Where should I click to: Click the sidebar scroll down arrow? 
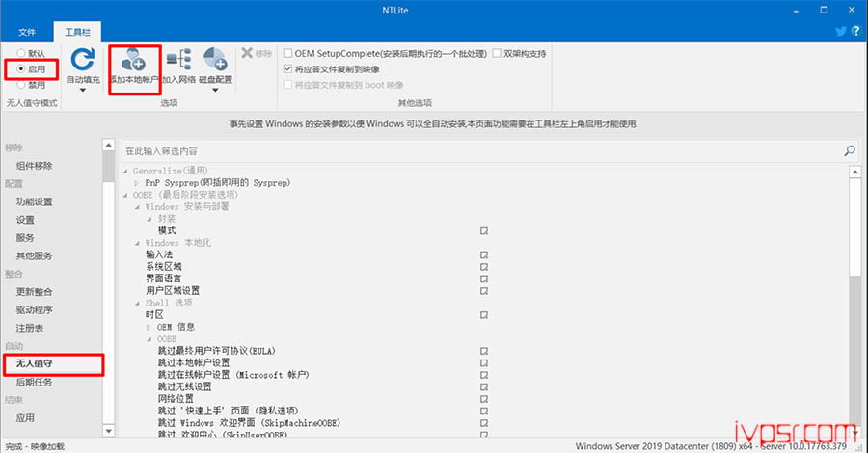pos(108,430)
